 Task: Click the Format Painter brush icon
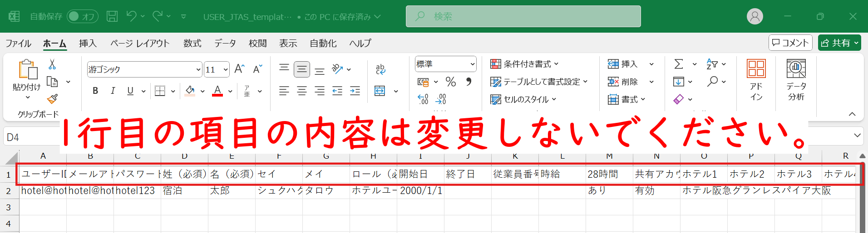coord(53,98)
